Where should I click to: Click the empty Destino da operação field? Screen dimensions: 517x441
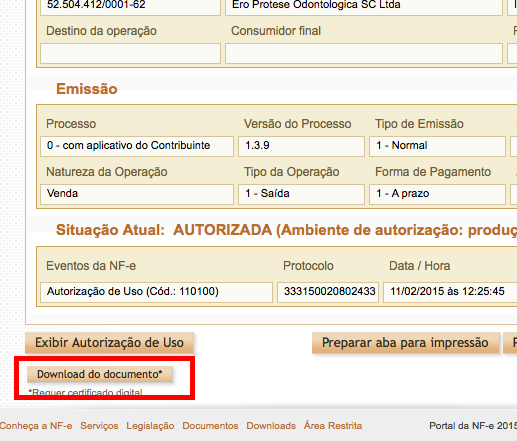tap(130, 53)
